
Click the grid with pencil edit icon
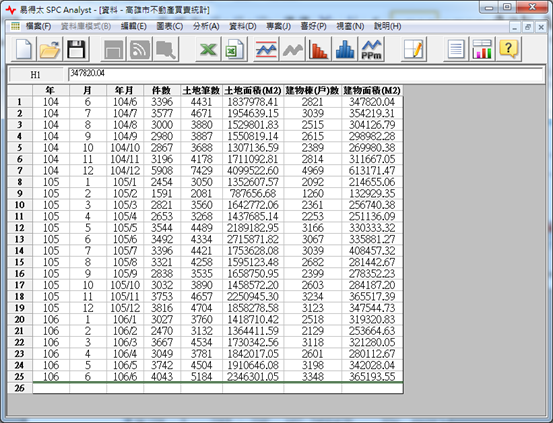[413, 49]
